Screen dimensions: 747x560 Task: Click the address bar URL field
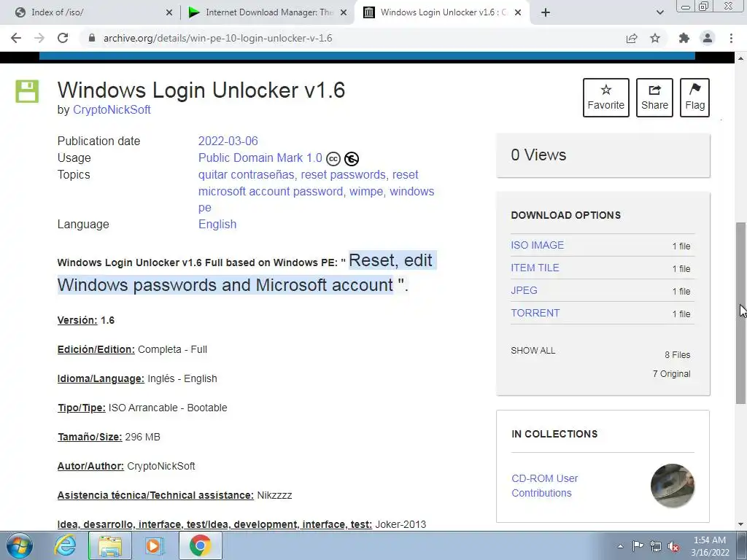coord(352,38)
